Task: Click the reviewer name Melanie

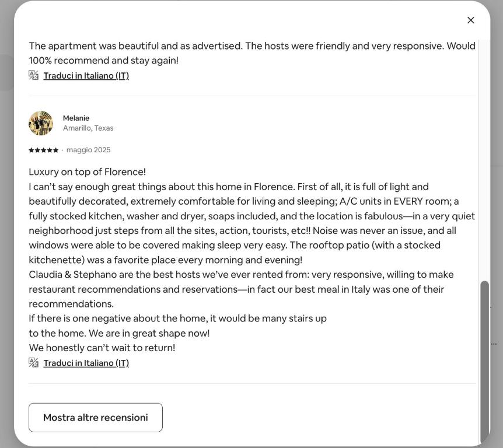Action: point(76,118)
